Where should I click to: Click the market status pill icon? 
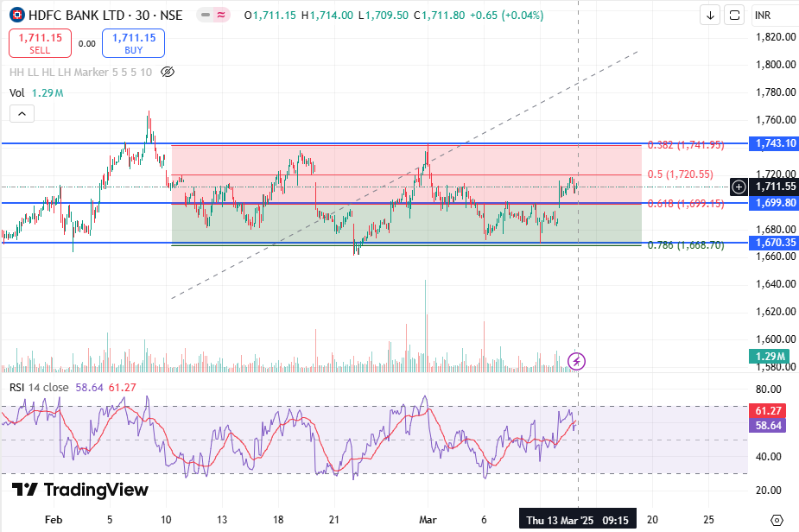coord(206,16)
